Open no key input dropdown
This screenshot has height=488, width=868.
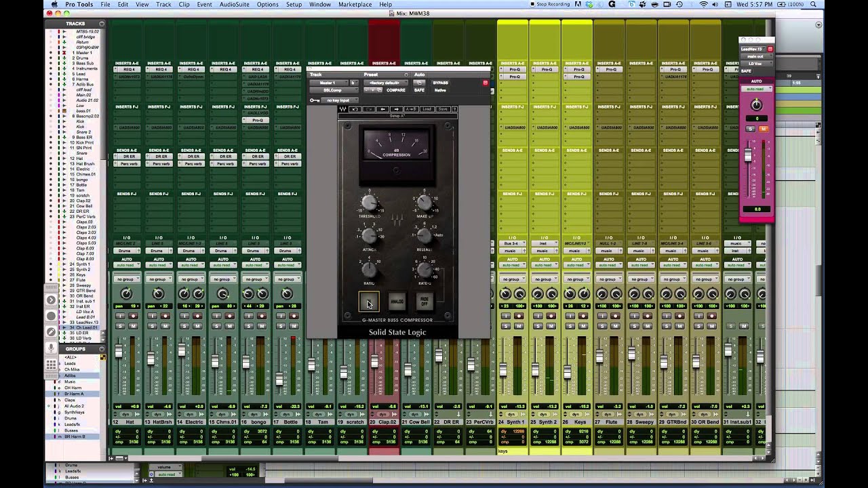[340, 100]
